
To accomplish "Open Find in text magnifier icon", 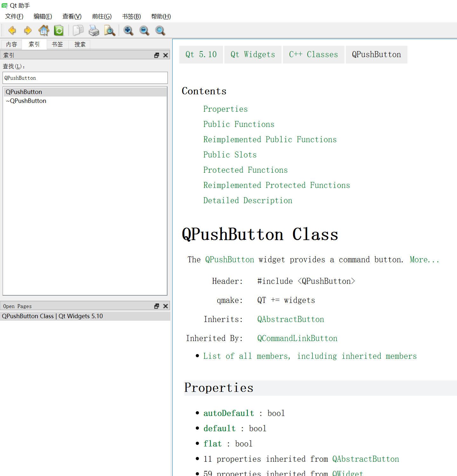I will 110,30.
